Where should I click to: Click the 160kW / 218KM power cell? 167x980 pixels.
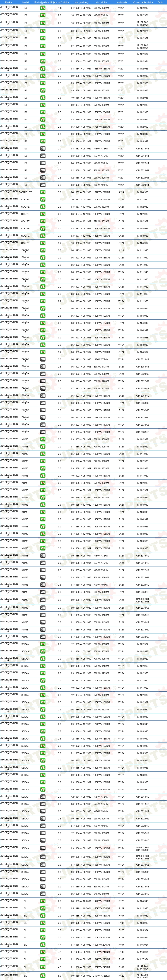[x=101, y=952]
